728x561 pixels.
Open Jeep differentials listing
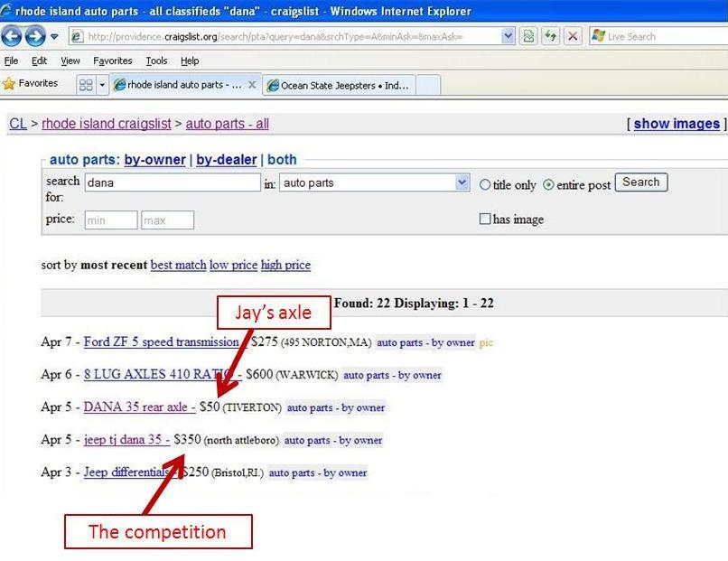[x=126, y=472]
